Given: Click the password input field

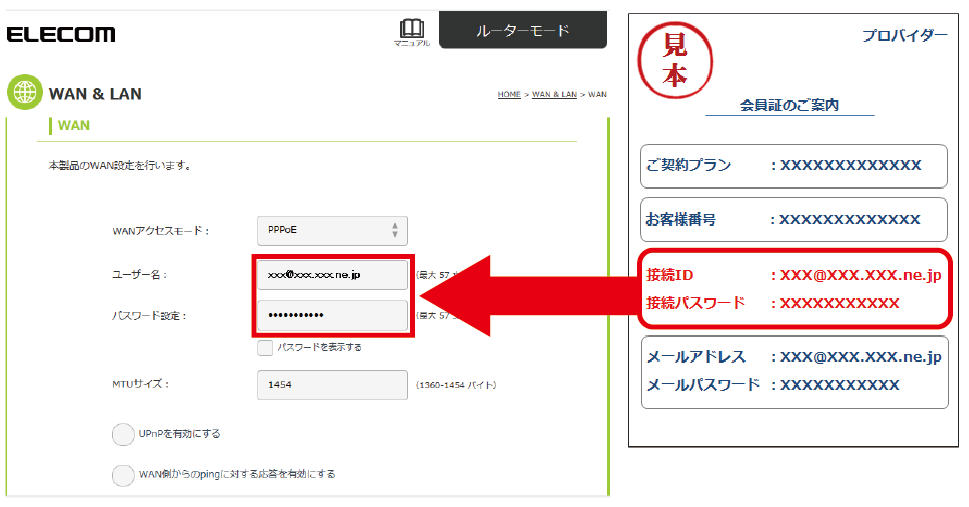Looking at the screenshot, I should [332, 315].
